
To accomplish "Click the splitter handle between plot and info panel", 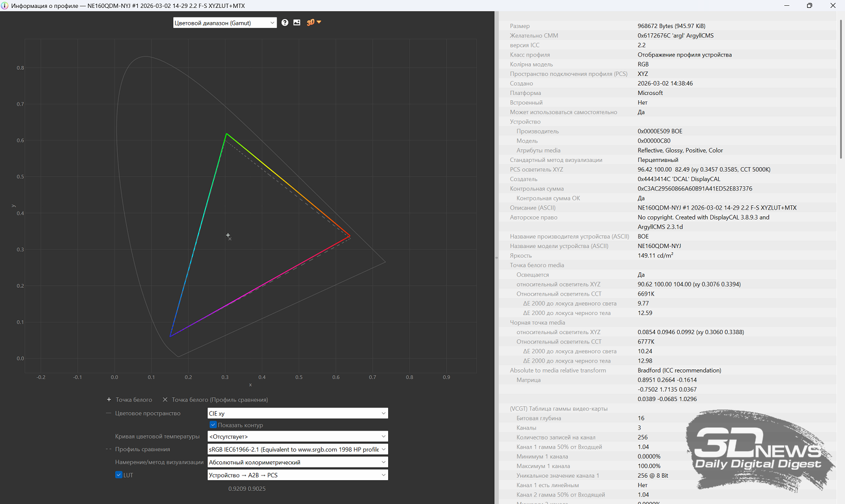I will (496, 258).
